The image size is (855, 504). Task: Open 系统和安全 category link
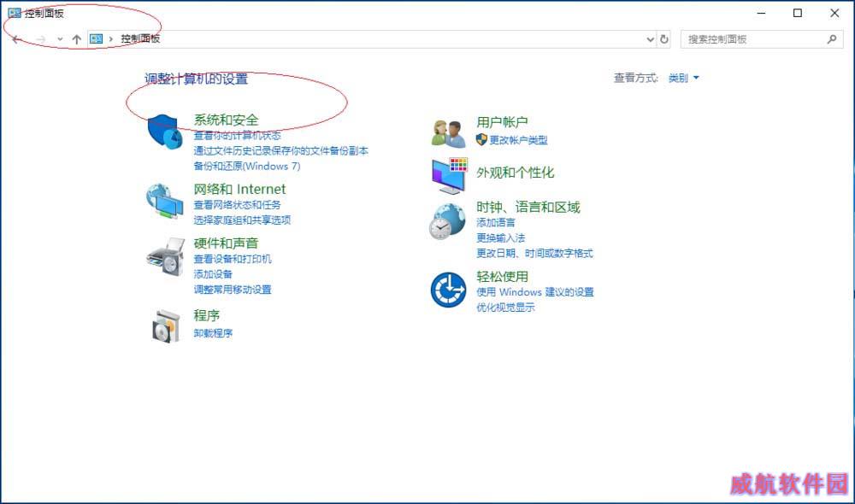[227, 120]
